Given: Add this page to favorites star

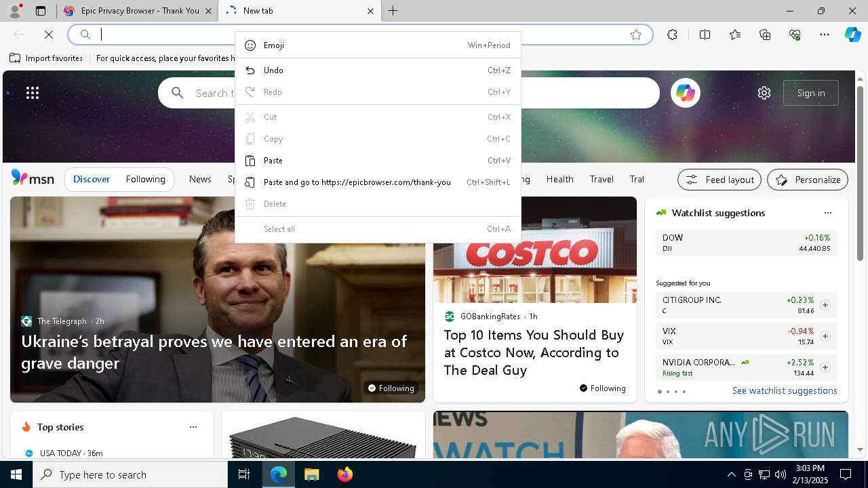Looking at the screenshot, I should [636, 35].
